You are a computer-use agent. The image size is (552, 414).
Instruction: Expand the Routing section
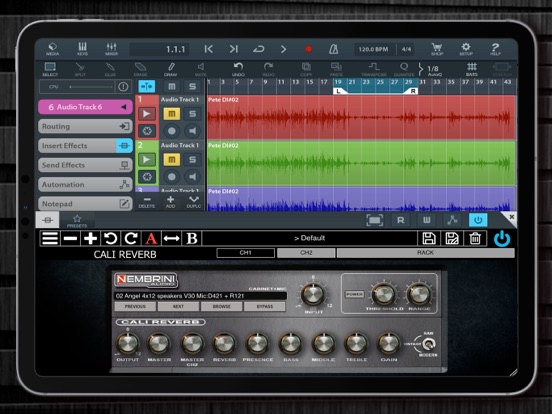tap(85, 126)
